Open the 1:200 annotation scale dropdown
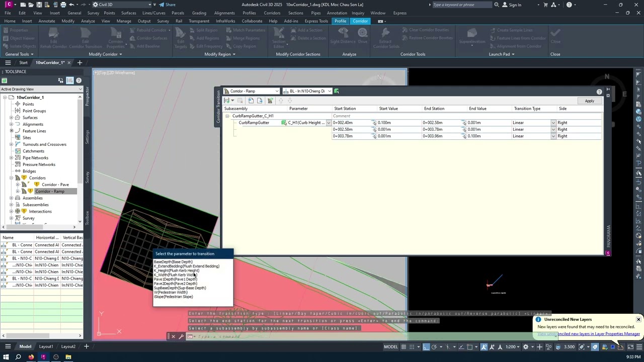Image resolution: width=644 pixels, height=362 pixels. 513,346
